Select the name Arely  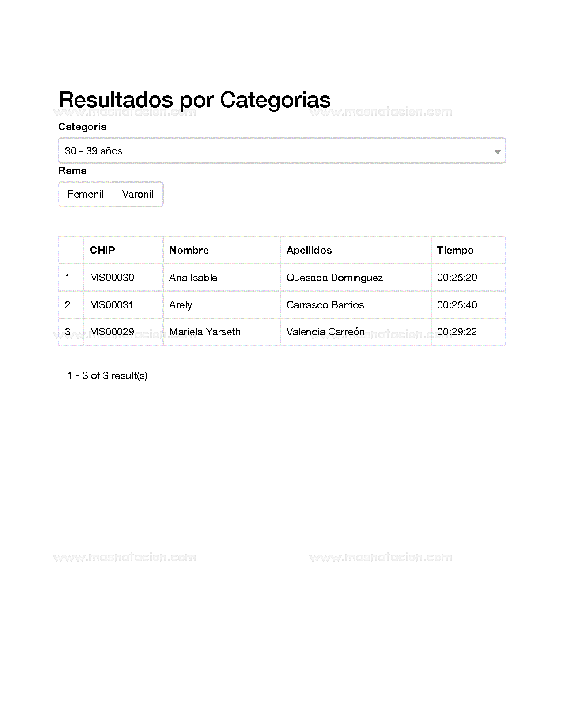(x=181, y=305)
